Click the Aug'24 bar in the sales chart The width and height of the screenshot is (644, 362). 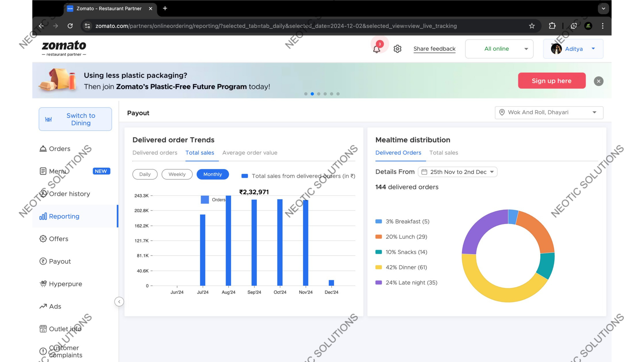(228, 241)
